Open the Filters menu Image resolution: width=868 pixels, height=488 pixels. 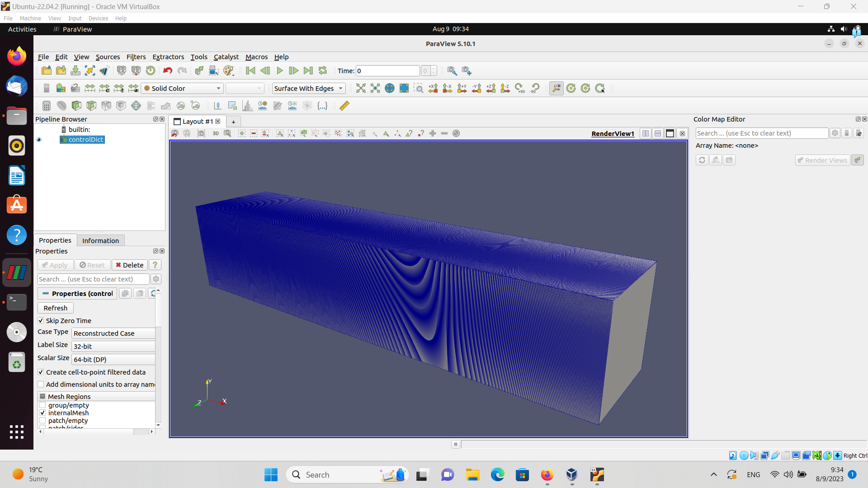coord(136,57)
